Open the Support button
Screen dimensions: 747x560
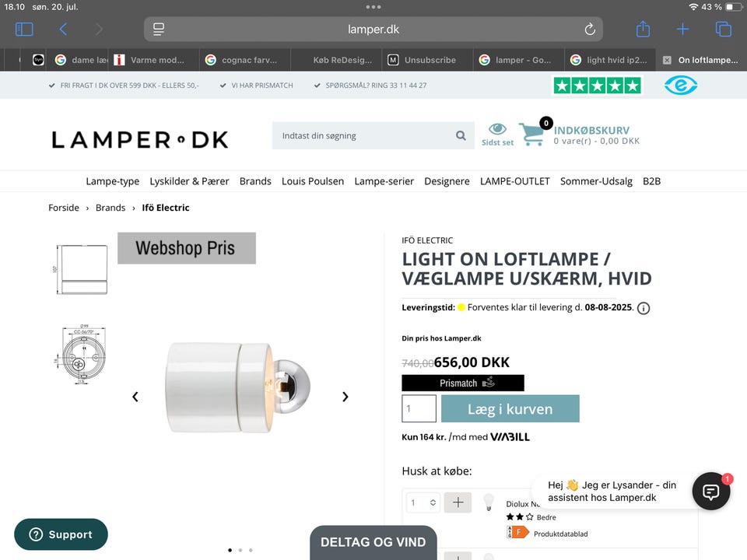click(x=61, y=534)
